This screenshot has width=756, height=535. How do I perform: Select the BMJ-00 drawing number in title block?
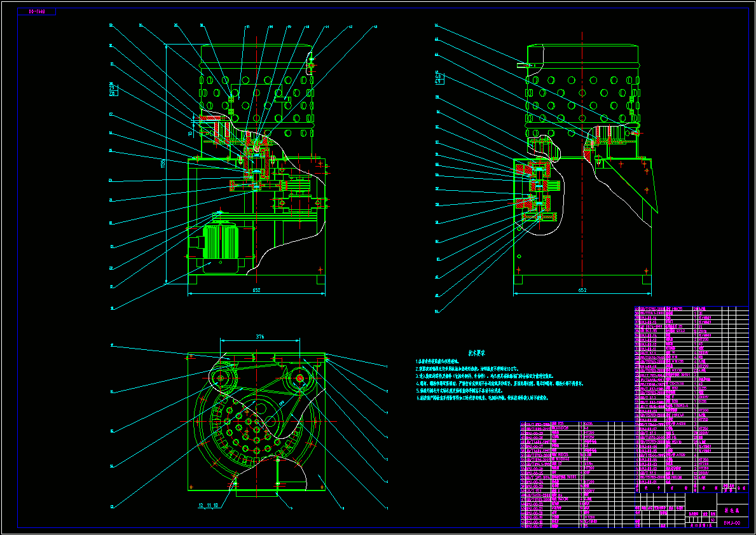coord(732,523)
